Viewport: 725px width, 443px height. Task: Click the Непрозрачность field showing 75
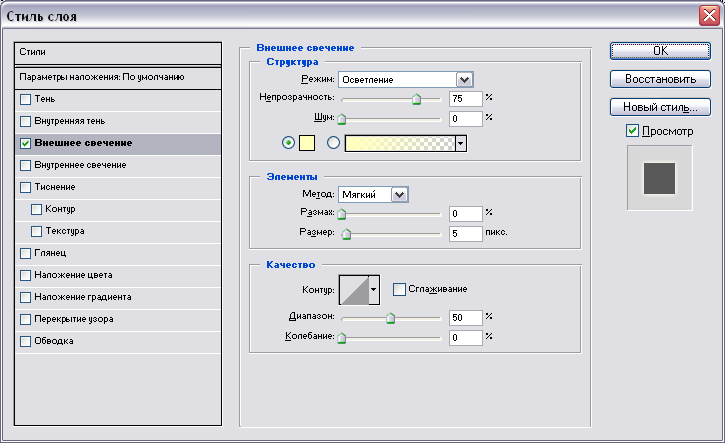tap(466, 98)
